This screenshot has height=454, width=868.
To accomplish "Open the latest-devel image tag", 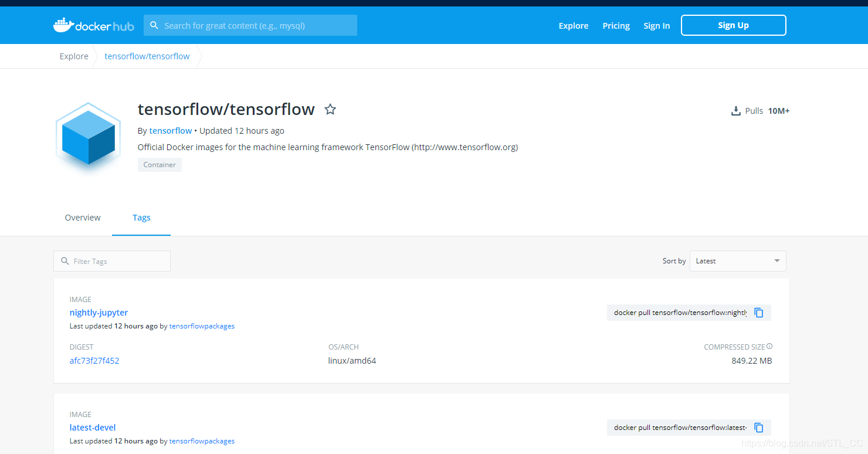I will (x=93, y=428).
